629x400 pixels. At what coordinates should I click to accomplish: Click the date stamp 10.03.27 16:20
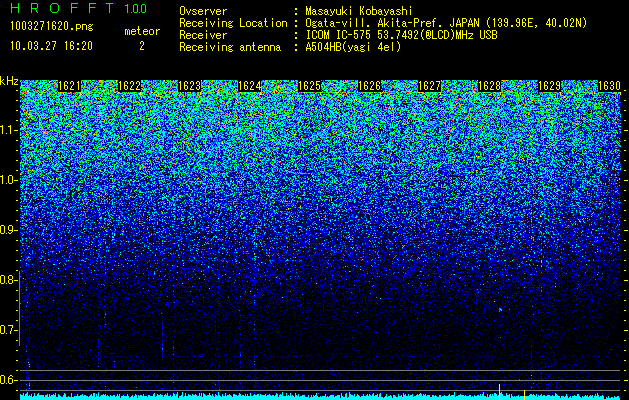point(51,46)
